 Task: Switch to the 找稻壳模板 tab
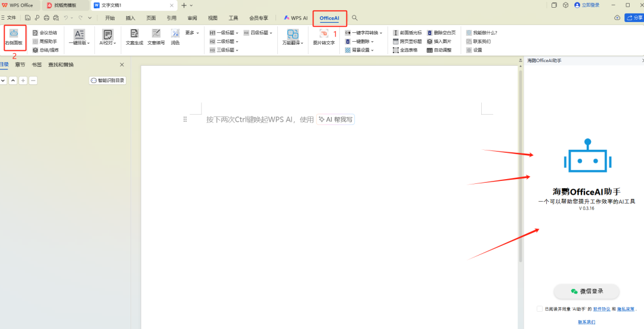(66, 5)
